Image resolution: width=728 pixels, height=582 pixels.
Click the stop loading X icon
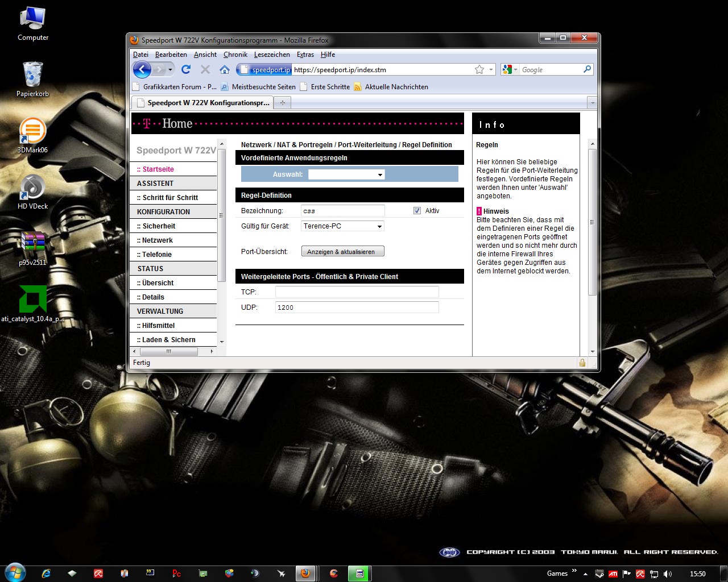[x=205, y=69]
